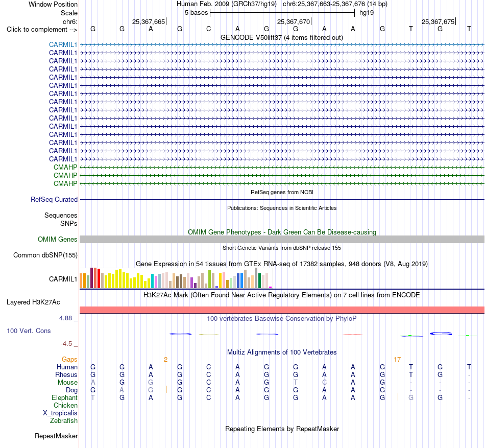Click position marker 25,367,670
The width and height of the screenshot is (485, 448).
coord(294,21)
